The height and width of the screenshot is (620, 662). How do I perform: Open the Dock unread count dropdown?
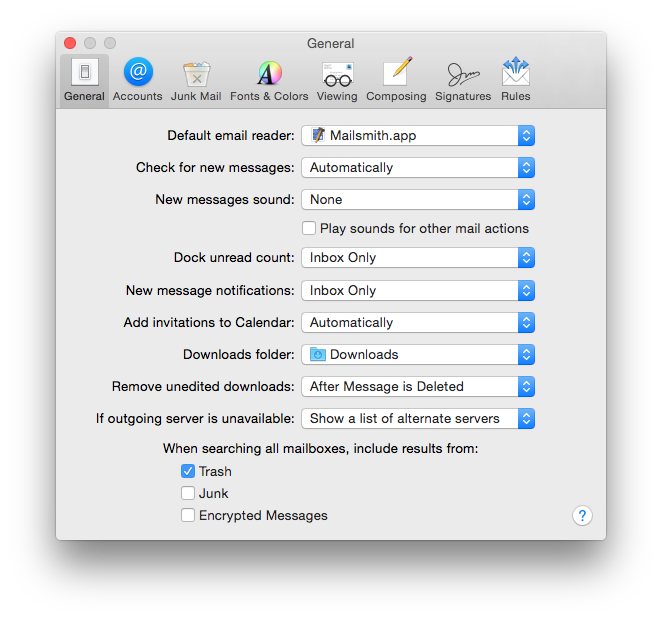(418, 258)
